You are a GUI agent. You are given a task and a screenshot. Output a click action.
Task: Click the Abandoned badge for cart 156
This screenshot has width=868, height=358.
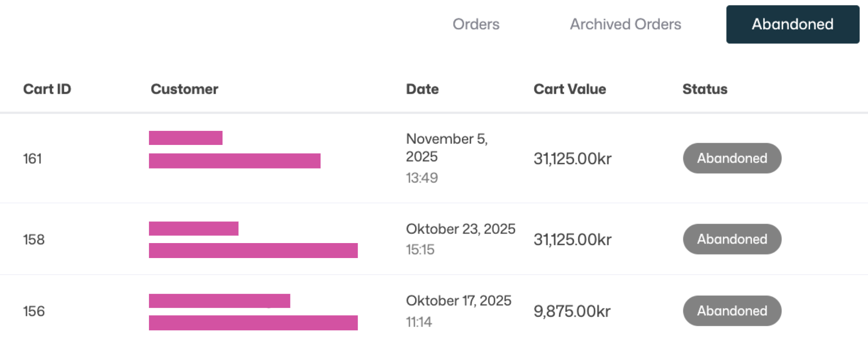(732, 311)
